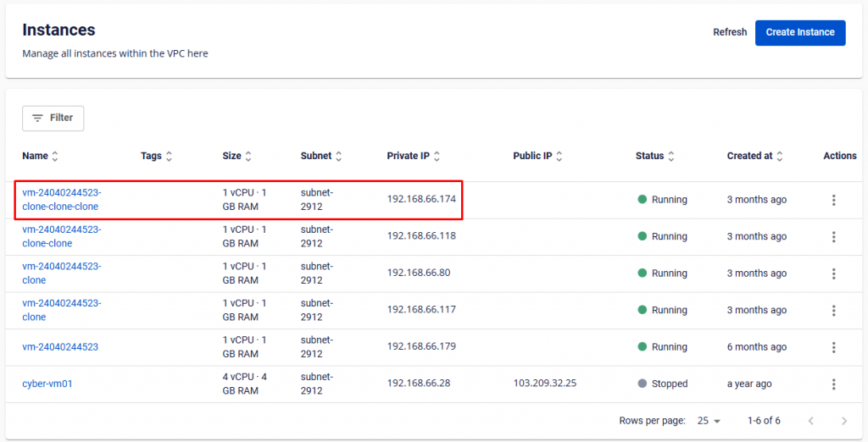Open the Filter options
Viewport: 868px width, 442px height.
click(x=53, y=118)
